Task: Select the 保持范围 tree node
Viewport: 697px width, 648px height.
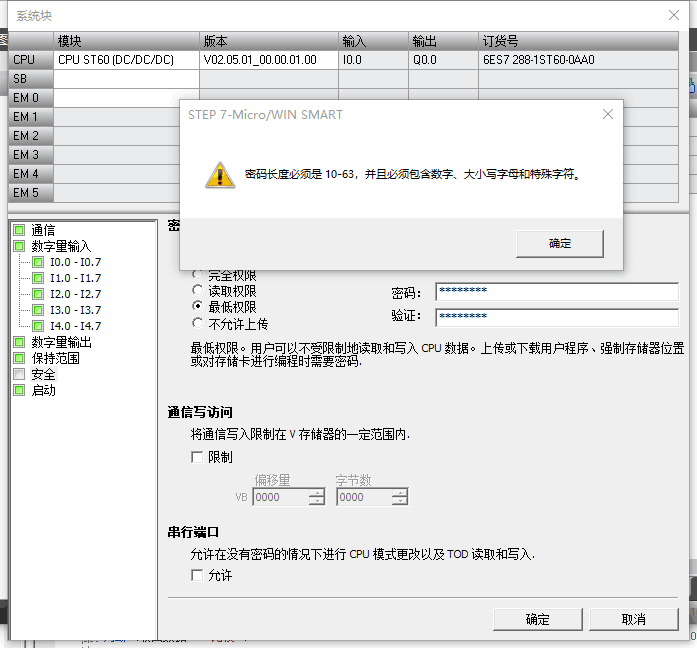Action: click(55, 358)
